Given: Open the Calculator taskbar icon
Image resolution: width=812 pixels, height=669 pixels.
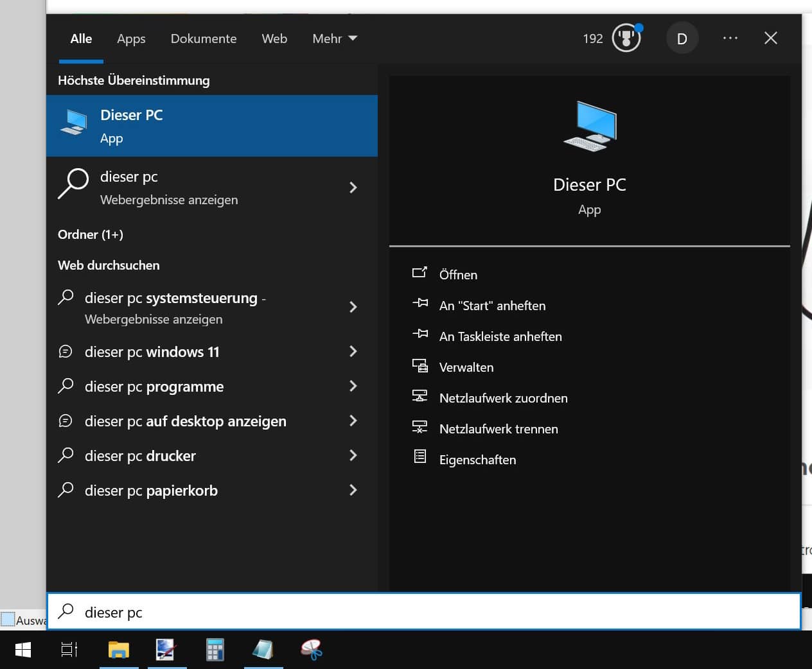Looking at the screenshot, I should coord(215,650).
